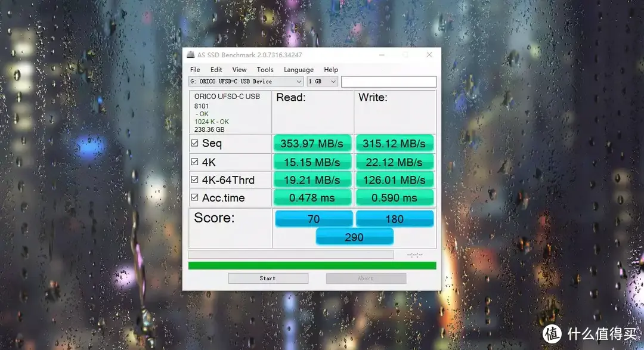Click the 4K-64Thrd write result 126.01 MB/s
This screenshot has height=350, width=644.
394,180
